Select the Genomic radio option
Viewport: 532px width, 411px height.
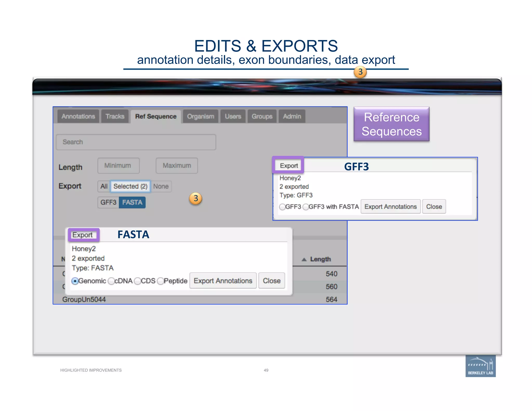click(75, 281)
